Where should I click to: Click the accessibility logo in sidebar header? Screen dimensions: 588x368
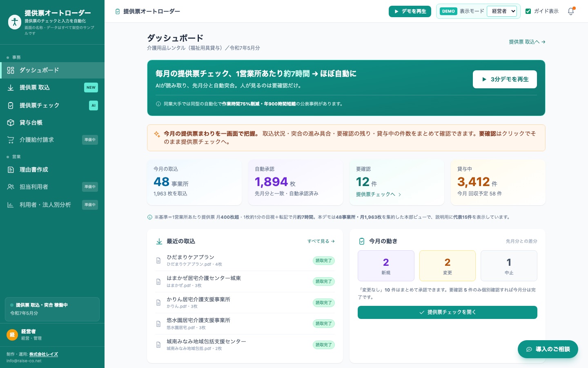coord(15,22)
